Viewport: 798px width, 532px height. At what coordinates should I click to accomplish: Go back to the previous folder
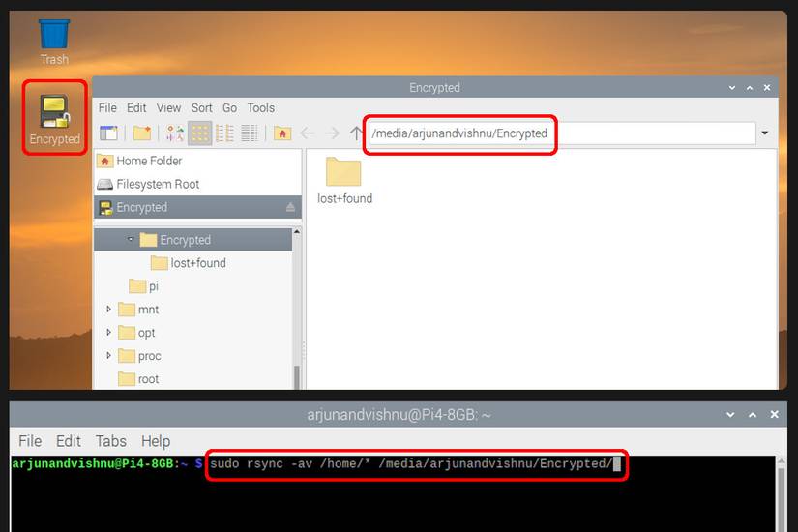coord(308,133)
